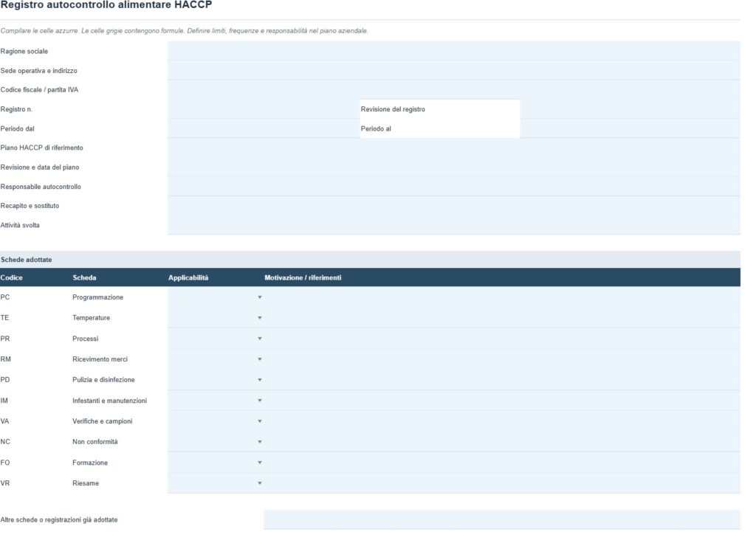Click the 'NC' code cell
Image resolution: width=756 pixels, height=543 pixels.
point(5,442)
